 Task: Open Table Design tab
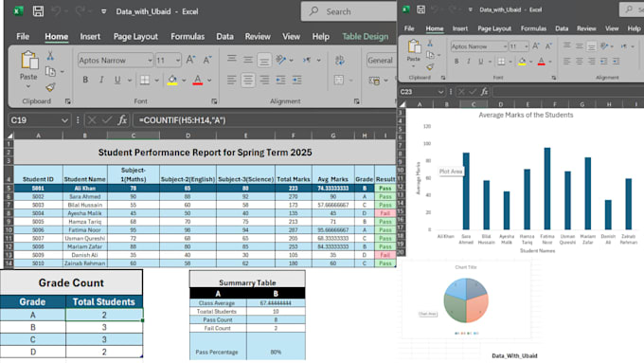[366, 37]
